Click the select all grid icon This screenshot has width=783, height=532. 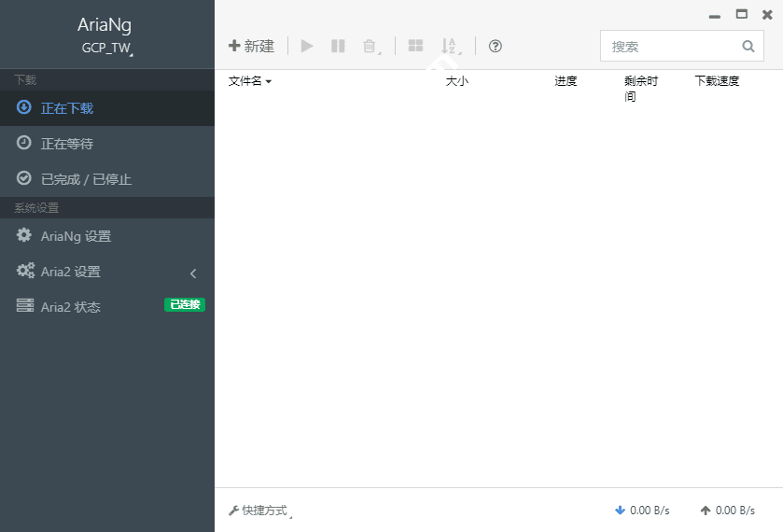415,46
